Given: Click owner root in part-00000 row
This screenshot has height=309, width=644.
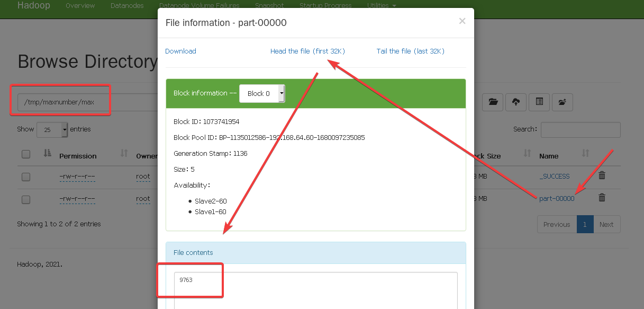Looking at the screenshot, I should (x=143, y=199).
